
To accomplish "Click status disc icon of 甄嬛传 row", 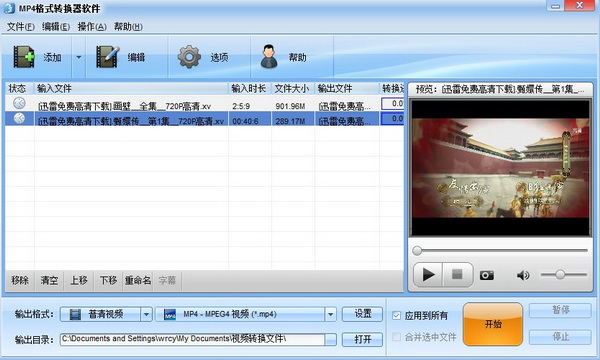I will pos(19,118).
